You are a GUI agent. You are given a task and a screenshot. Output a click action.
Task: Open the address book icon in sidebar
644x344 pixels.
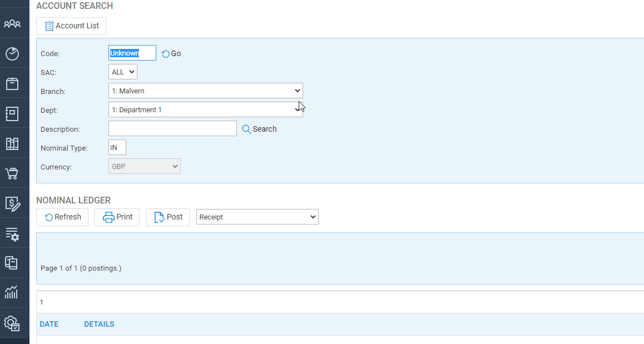pos(12,114)
